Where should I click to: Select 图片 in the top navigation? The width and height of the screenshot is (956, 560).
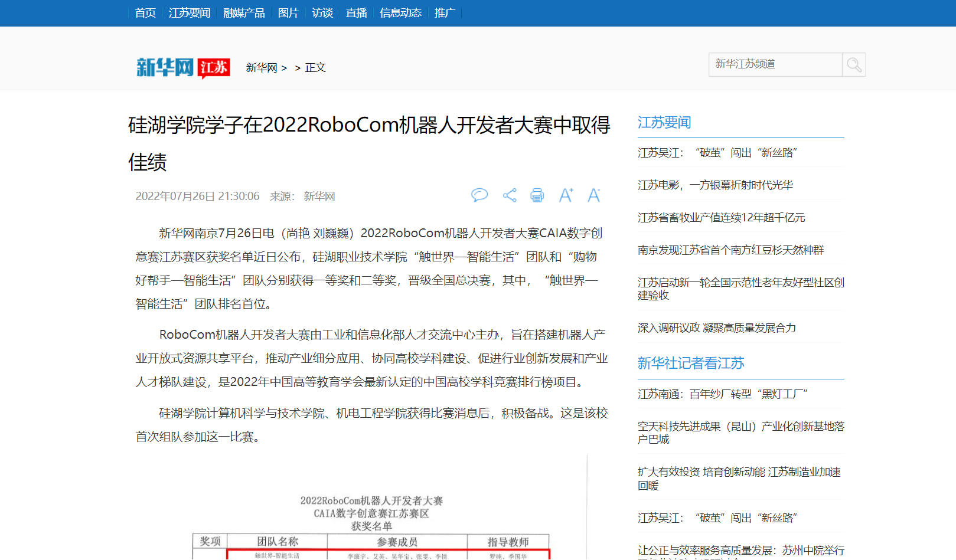[288, 13]
